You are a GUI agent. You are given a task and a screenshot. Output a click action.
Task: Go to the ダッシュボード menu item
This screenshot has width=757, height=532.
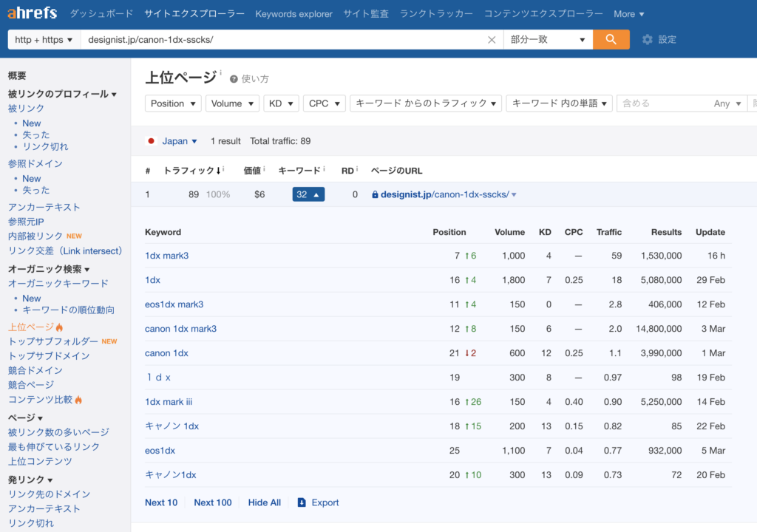101,14
